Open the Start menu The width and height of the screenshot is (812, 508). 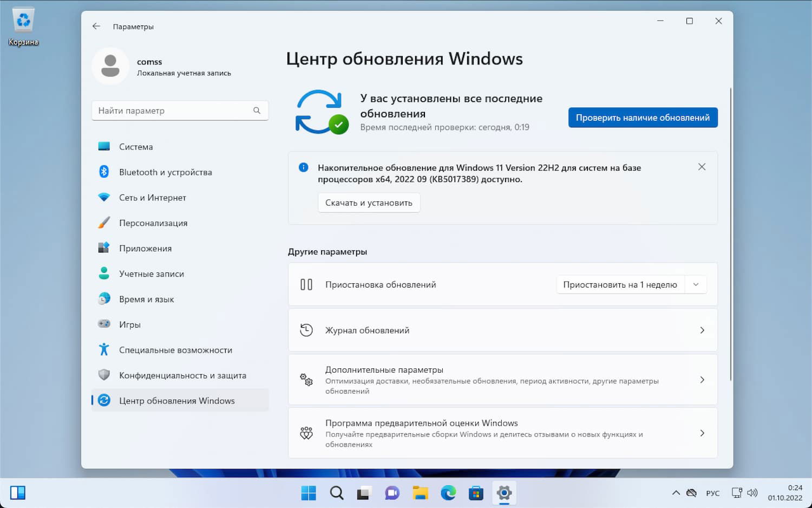[309, 493]
